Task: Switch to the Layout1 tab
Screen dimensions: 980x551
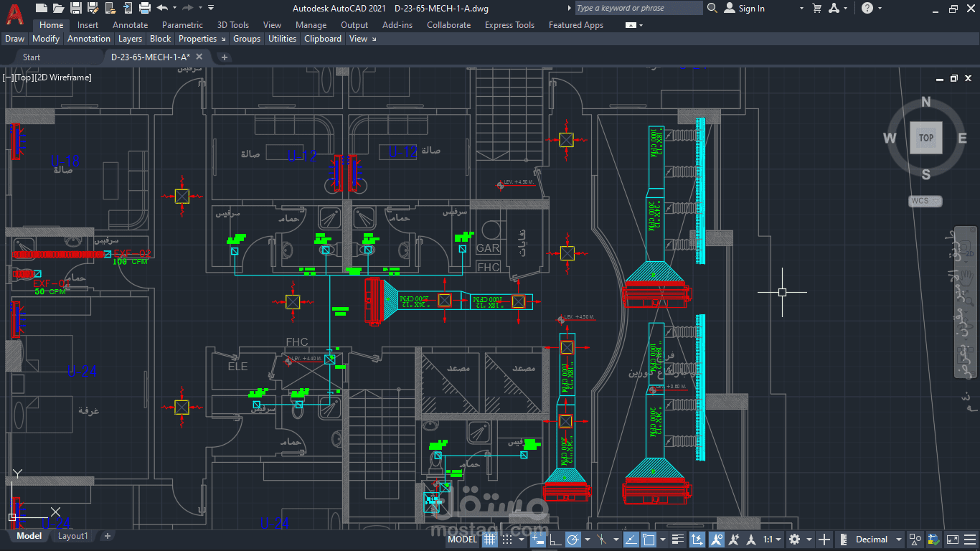Action: pos(72,536)
